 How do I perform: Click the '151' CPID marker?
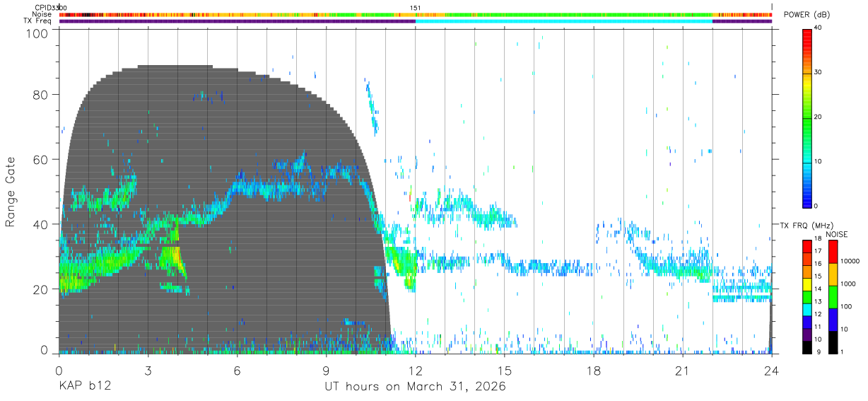coord(416,7)
